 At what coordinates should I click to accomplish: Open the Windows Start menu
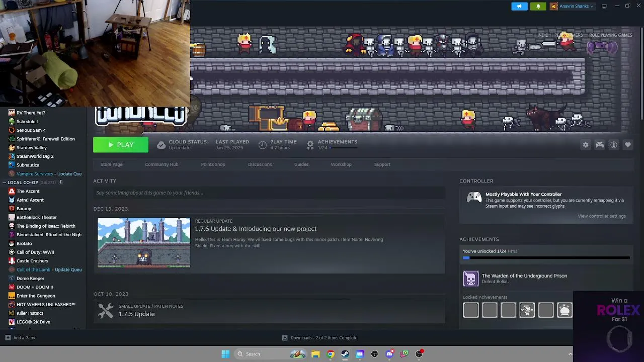click(x=226, y=354)
